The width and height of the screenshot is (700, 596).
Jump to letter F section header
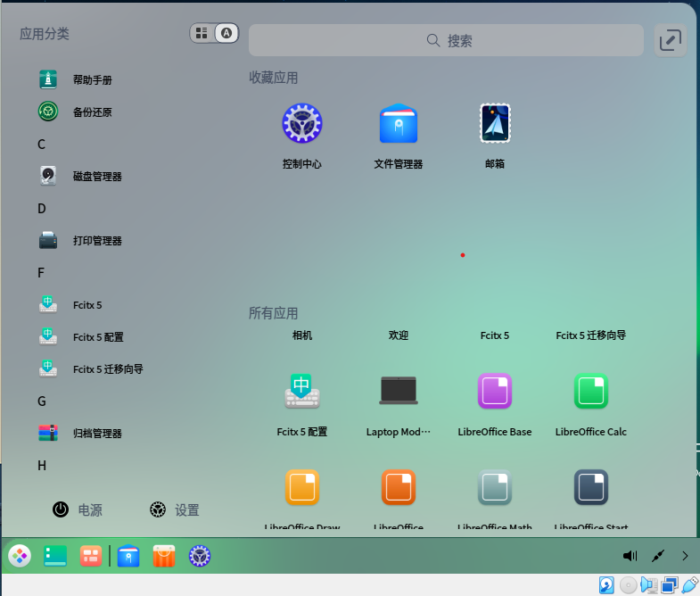point(41,273)
